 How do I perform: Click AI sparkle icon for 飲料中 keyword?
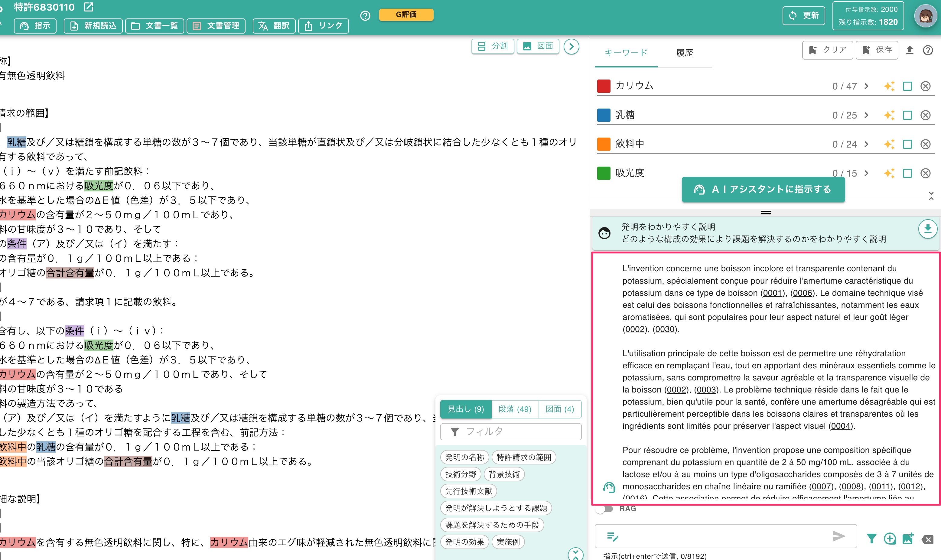click(x=889, y=144)
